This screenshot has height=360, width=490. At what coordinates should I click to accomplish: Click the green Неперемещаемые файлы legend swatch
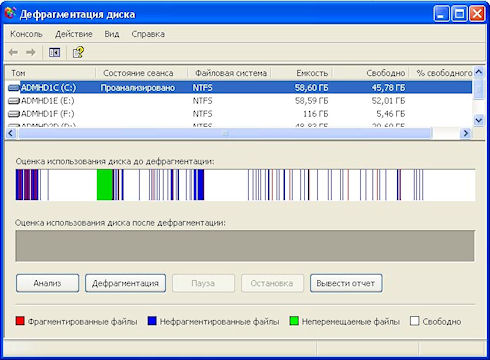(294, 321)
